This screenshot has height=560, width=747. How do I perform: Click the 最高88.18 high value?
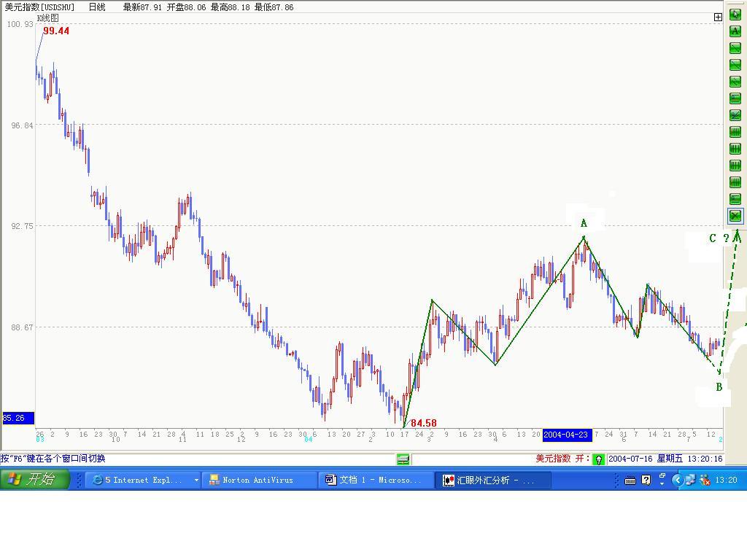coord(230,7)
